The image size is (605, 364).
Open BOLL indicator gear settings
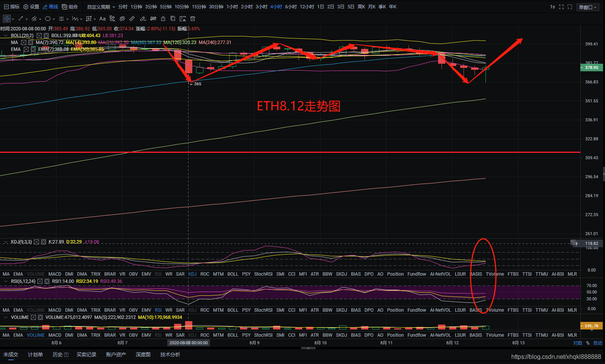39,36
